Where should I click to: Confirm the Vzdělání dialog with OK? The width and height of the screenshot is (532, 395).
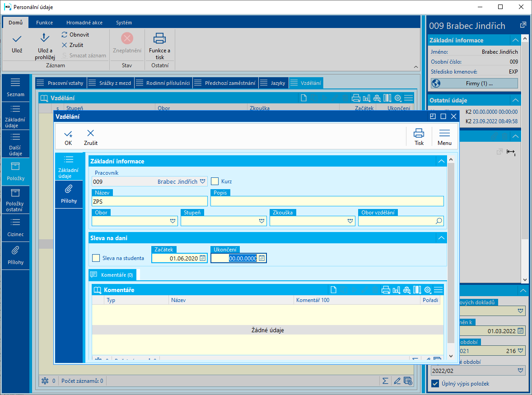pyautogui.click(x=68, y=137)
